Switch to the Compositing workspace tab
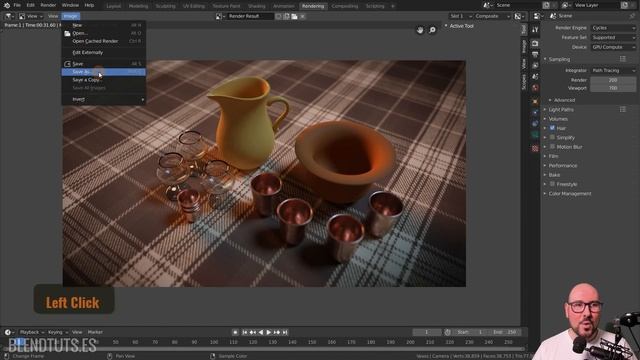 345,6
